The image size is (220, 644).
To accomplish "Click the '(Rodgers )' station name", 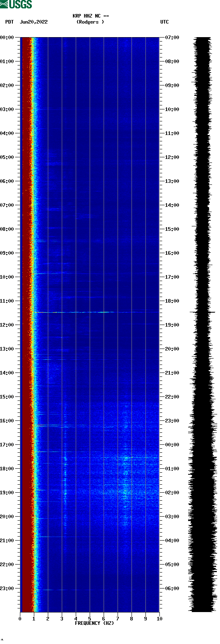I will tap(90, 22).
